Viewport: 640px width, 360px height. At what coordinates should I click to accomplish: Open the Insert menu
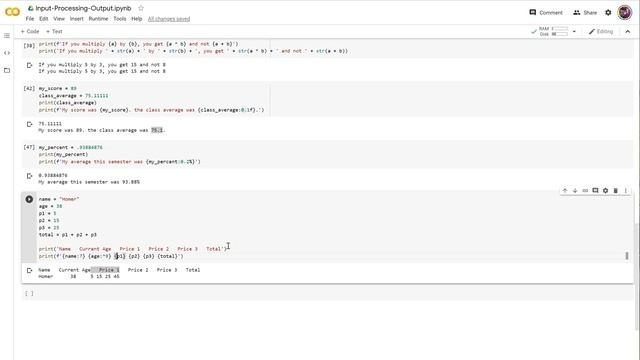point(76,19)
